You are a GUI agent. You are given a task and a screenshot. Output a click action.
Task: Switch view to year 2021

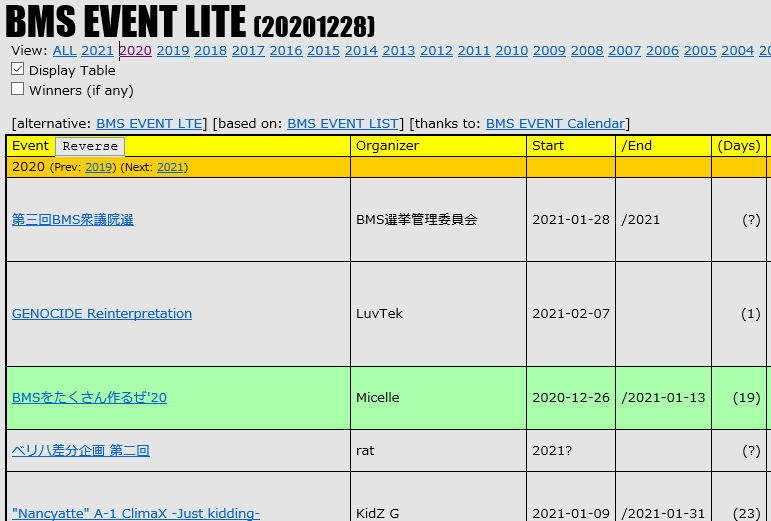97,51
